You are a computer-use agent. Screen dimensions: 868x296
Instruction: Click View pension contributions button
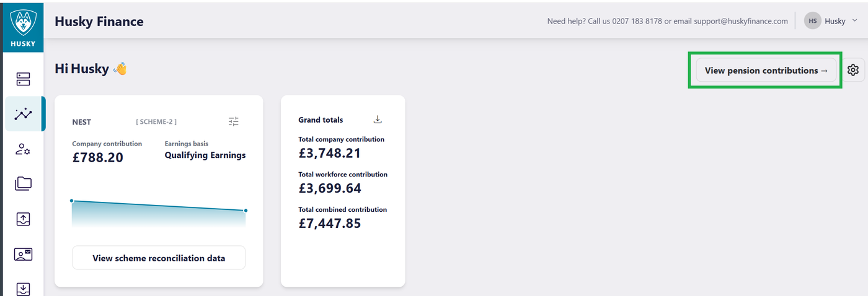click(x=766, y=71)
